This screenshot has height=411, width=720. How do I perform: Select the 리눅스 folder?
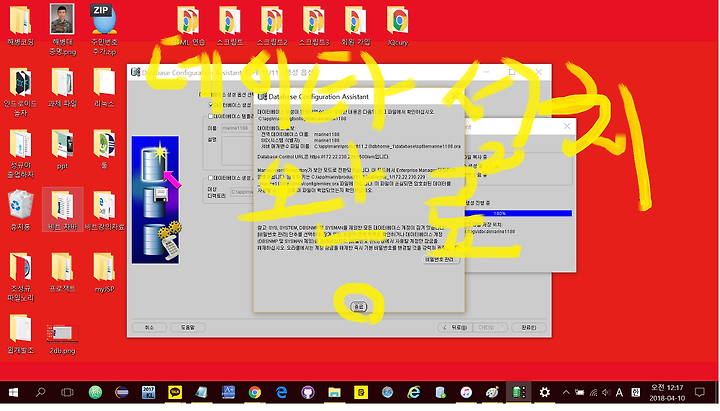coord(104,88)
